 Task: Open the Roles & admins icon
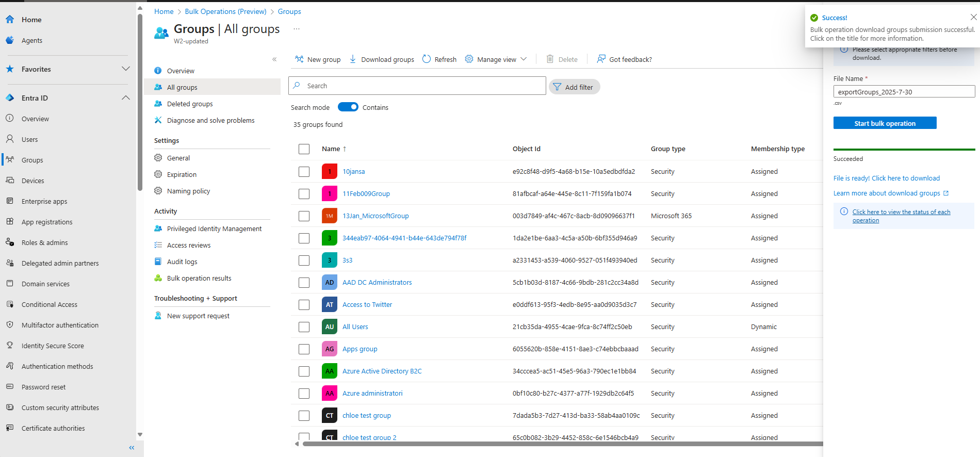coord(10,242)
